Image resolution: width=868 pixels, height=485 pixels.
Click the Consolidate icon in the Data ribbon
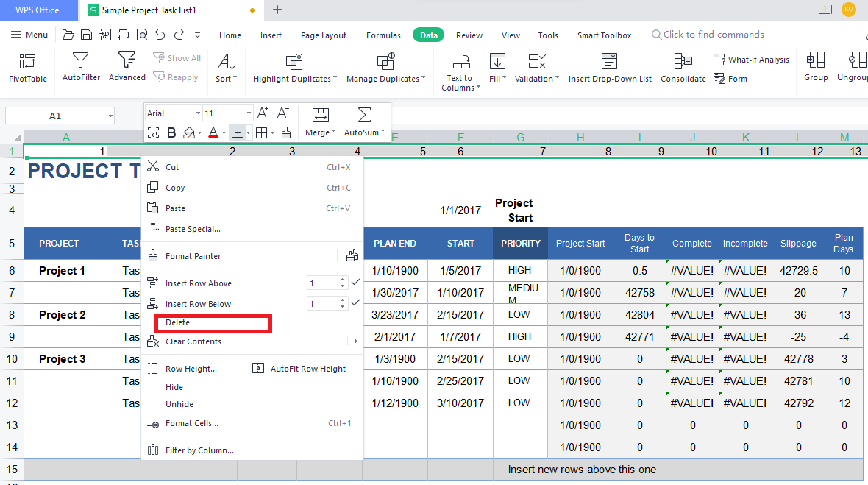(x=683, y=62)
